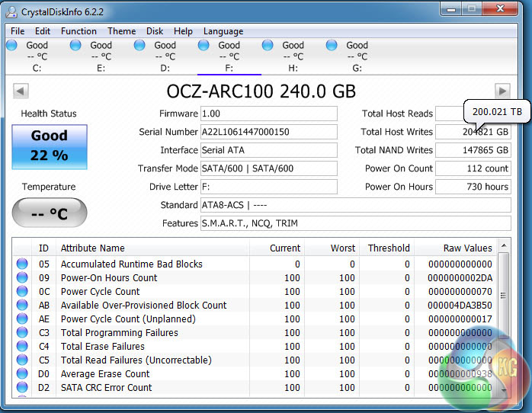
Task: Open the Language menu
Action: point(223,31)
